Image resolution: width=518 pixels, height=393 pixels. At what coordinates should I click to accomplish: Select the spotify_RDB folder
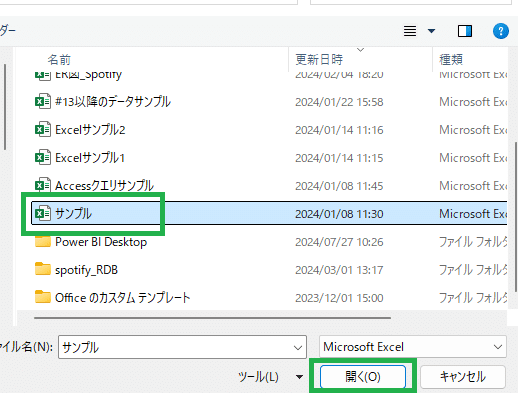tap(86, 270)
